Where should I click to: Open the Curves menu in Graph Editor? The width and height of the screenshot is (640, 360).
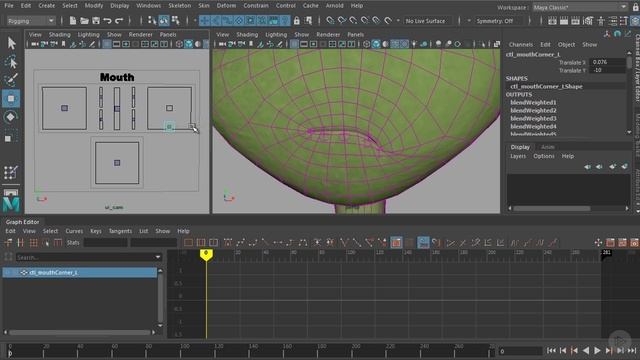74,231
